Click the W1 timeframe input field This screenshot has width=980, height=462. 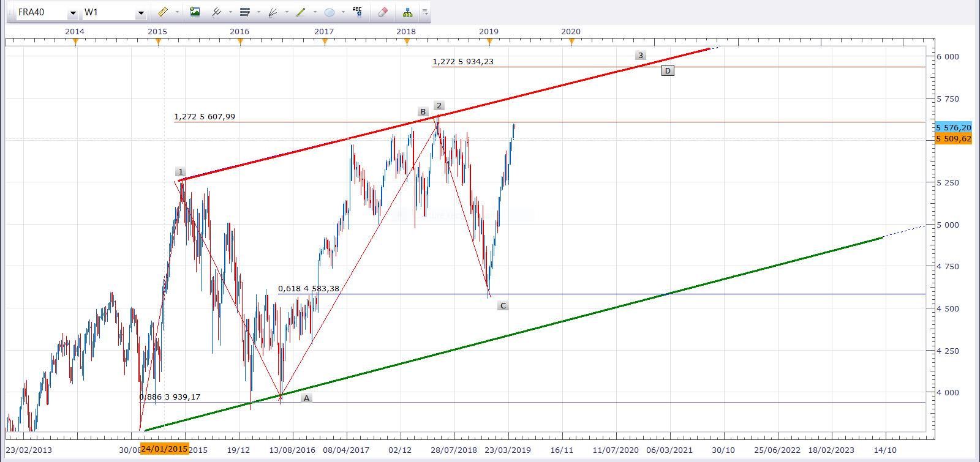pyautogui.click(x=108, y=12)
